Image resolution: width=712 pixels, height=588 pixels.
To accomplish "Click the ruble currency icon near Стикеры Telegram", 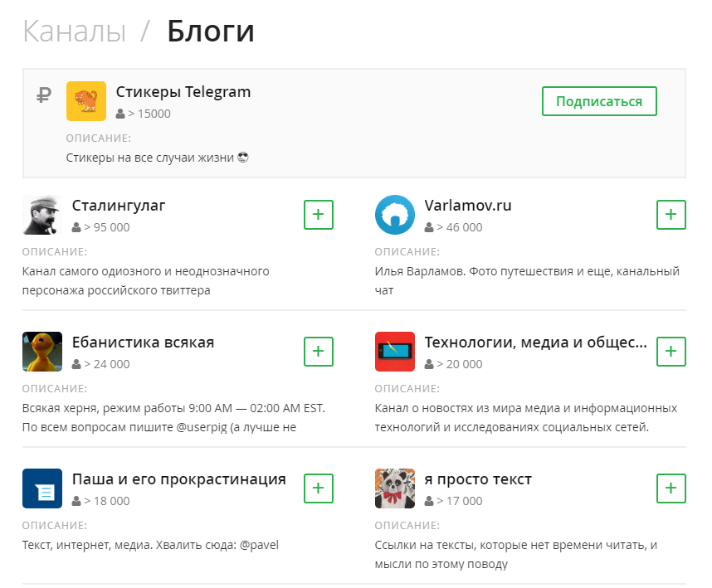I will click(x=44, y=95).
